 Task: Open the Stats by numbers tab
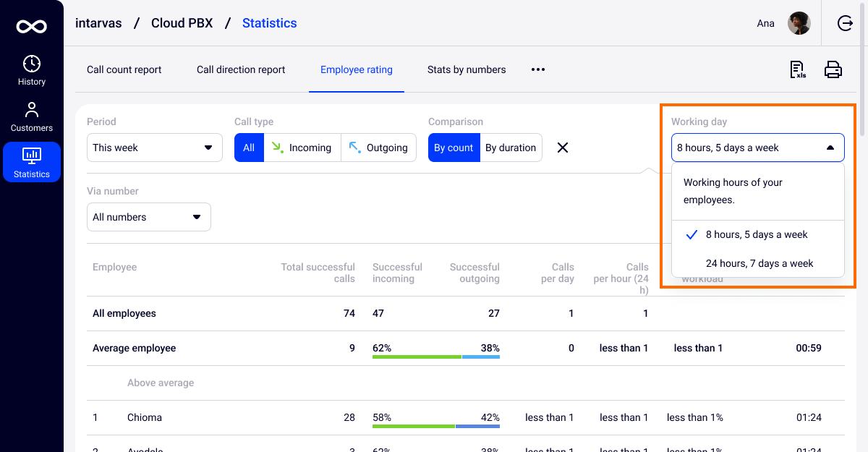tap(467, 69)
